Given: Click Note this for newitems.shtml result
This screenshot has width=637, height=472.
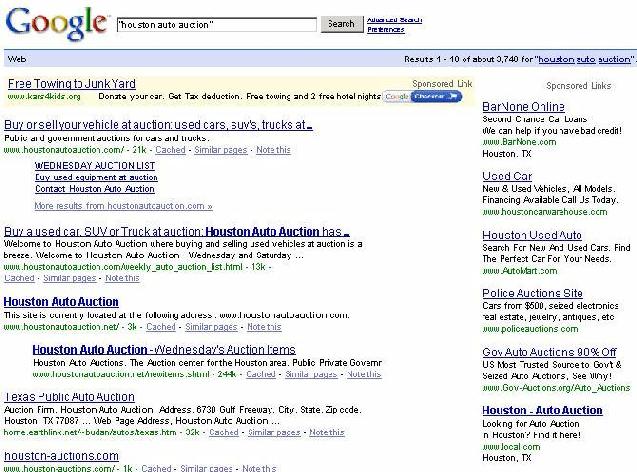Looking at the screenshot, I should (364, 374).
